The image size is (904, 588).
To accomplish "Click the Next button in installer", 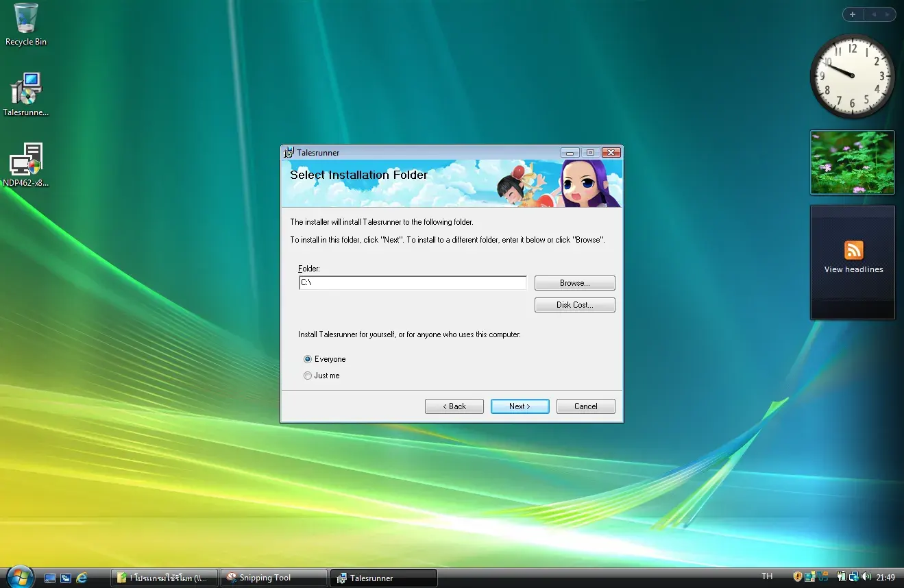I will pos(520,406).
